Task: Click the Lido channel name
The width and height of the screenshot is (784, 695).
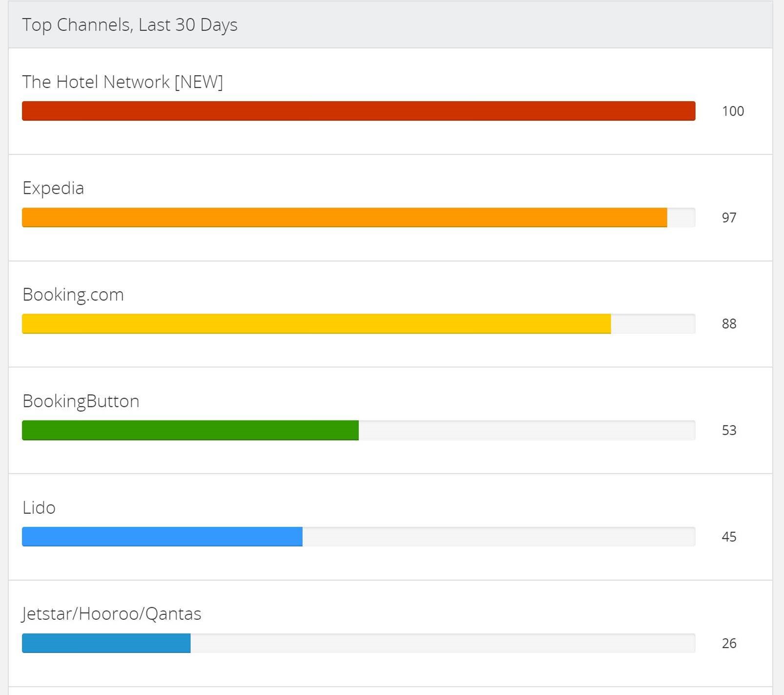Action: (x=38, y=507)
